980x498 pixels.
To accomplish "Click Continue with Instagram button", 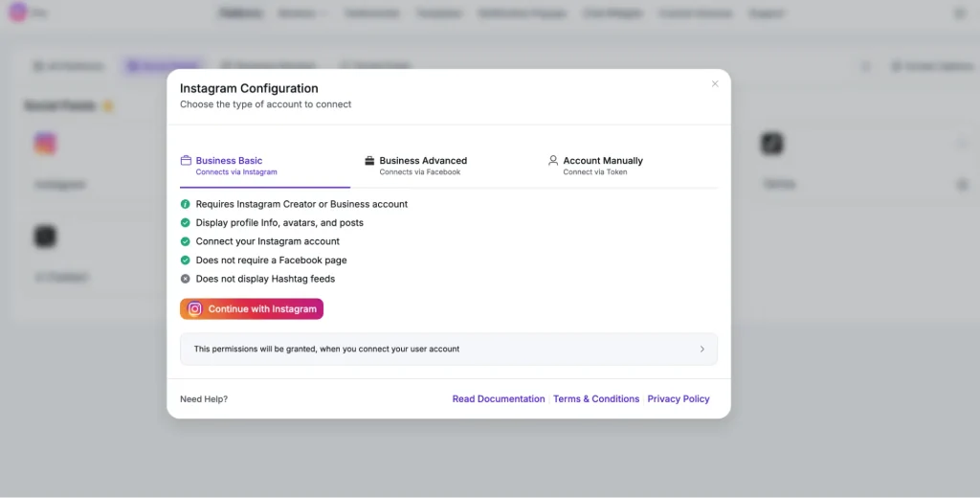I will [252, 309].
